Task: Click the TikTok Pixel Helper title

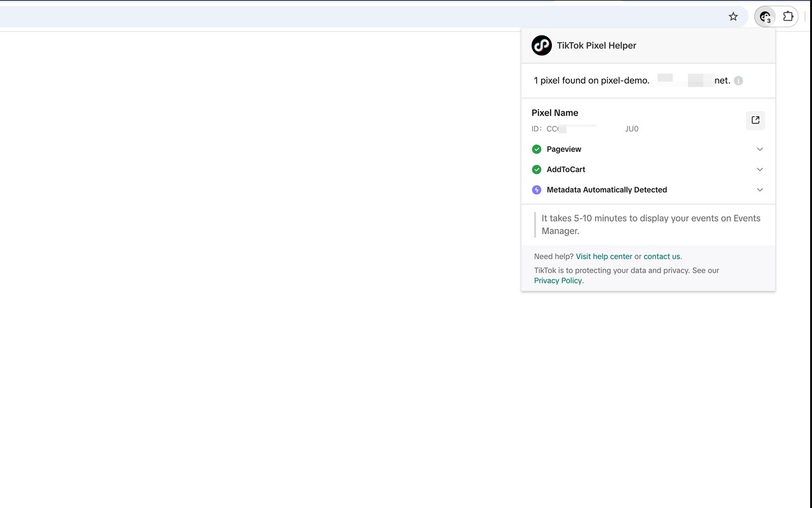Action: pyautogui.click(x=596, y=46)
